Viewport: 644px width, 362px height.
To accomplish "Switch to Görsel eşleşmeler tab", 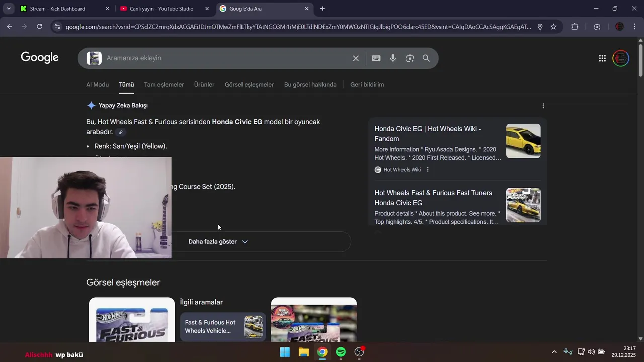I will 249,85.
